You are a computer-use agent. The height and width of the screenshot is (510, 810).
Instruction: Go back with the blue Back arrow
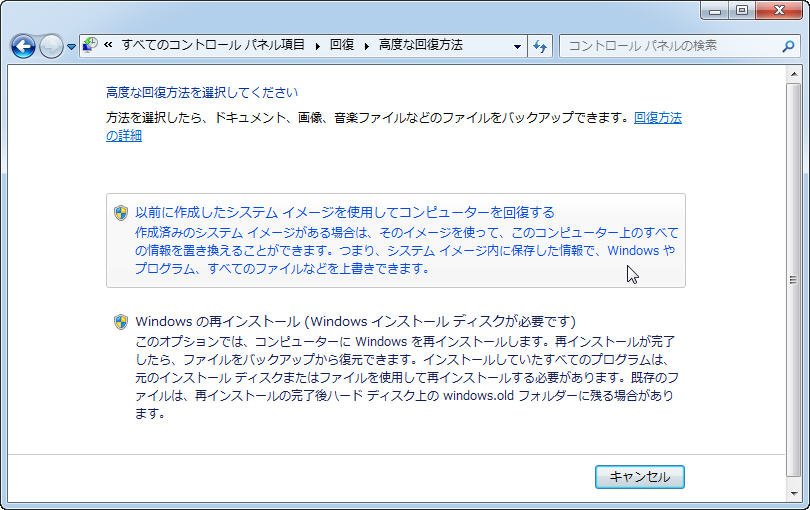point(23,47)
